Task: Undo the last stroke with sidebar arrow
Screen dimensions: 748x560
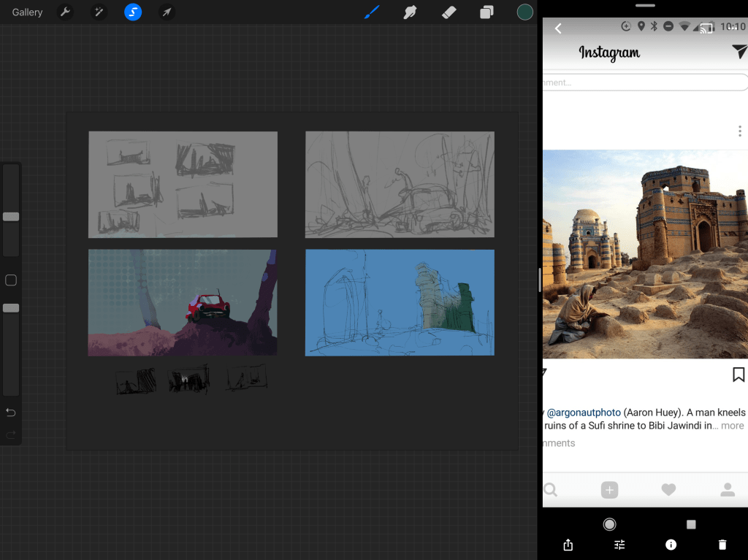Action: [11, 413]
